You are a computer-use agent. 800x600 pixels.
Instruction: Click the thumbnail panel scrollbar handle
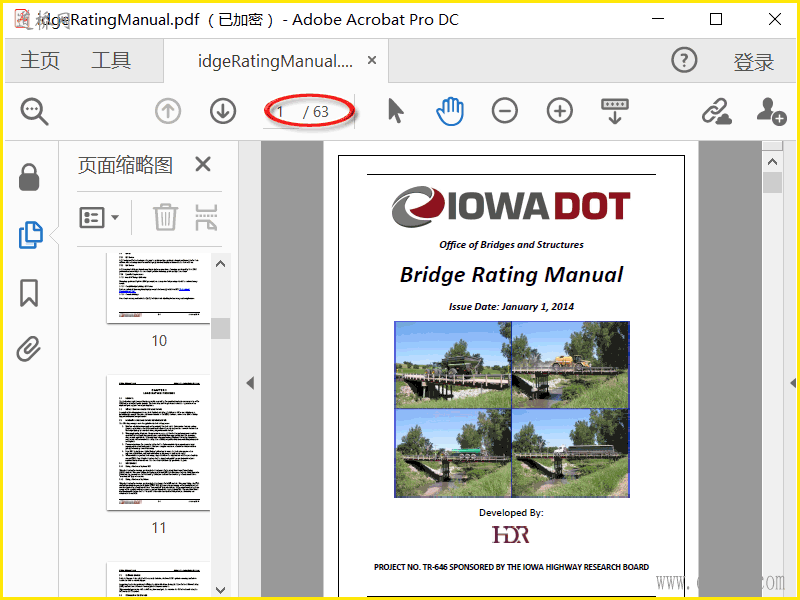pos(220,328)
